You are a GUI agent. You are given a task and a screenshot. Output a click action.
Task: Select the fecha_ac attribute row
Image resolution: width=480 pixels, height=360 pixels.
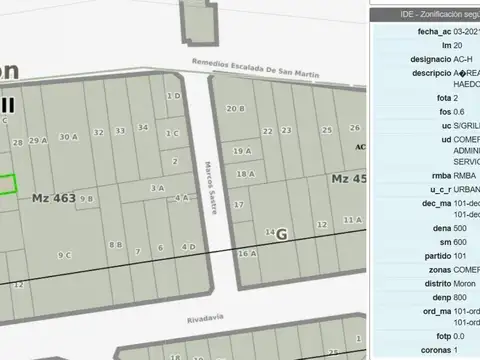click(x=427, y=32)
